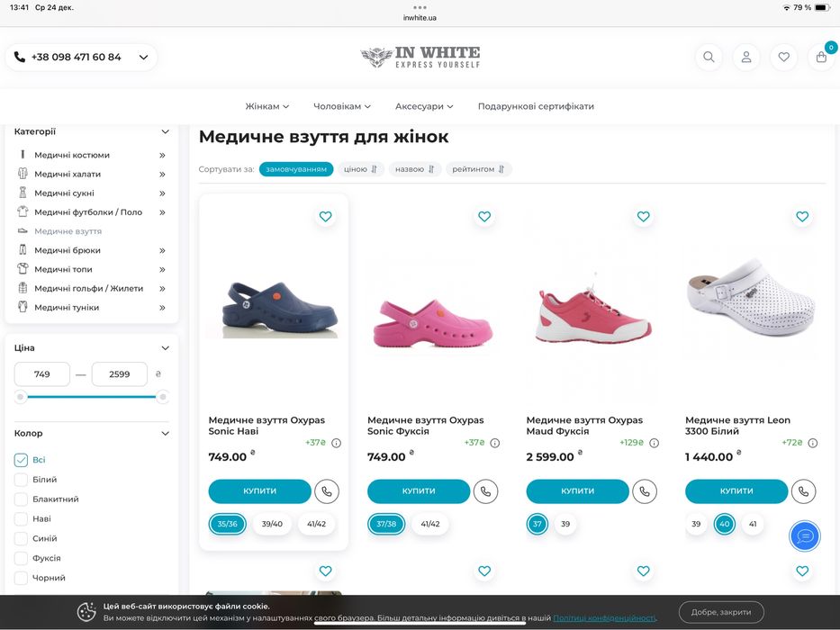This screenshot has height=630, width=840.
Task: Call to order Oxypas Sonic Наві
Action: pyautogui.click(x=327, y=491)
